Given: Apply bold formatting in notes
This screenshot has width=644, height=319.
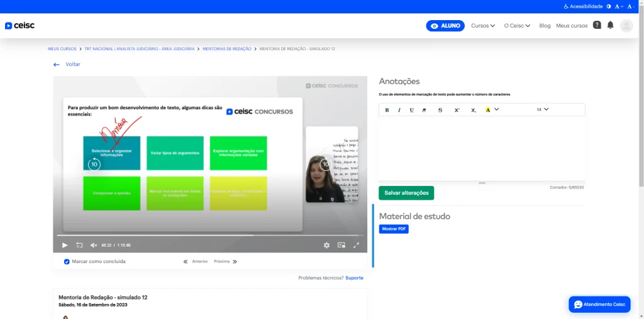Looking at the screenshot, I should 387,110.
